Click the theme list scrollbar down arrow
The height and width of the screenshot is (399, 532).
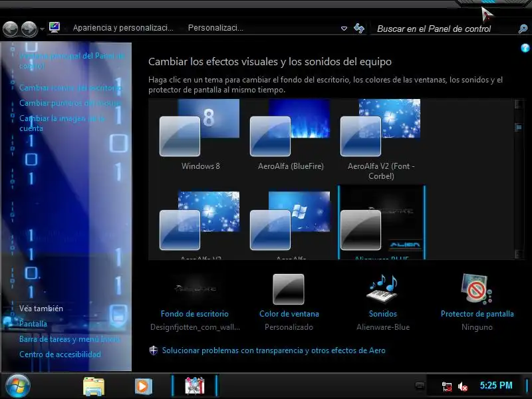point(519,254)
